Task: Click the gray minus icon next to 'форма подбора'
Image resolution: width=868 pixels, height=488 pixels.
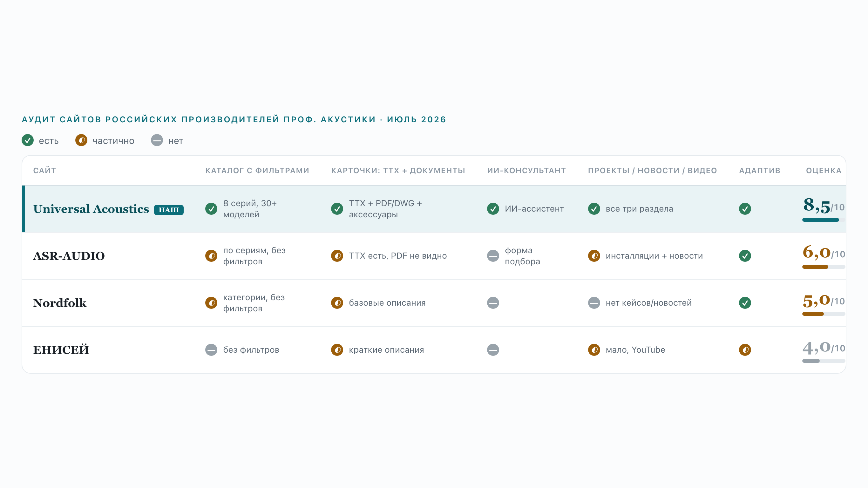Action: pyautogui.click(x=493, y=256)
